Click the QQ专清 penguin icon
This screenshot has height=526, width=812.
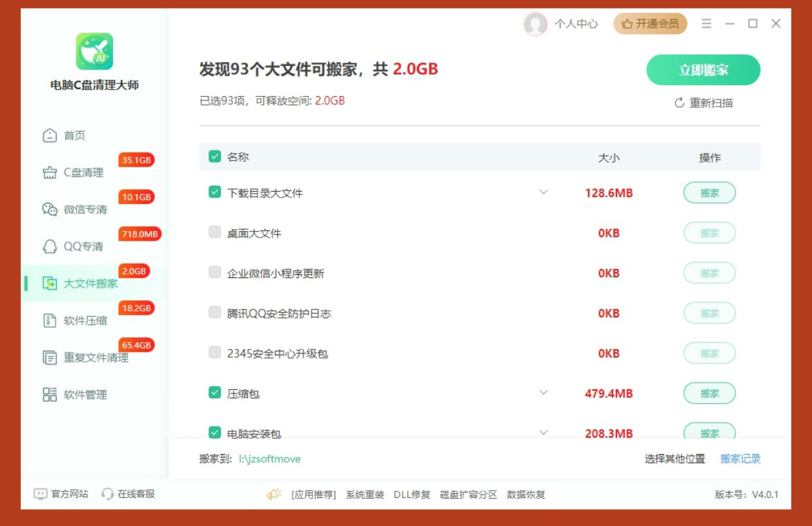[x=50, y=247]
